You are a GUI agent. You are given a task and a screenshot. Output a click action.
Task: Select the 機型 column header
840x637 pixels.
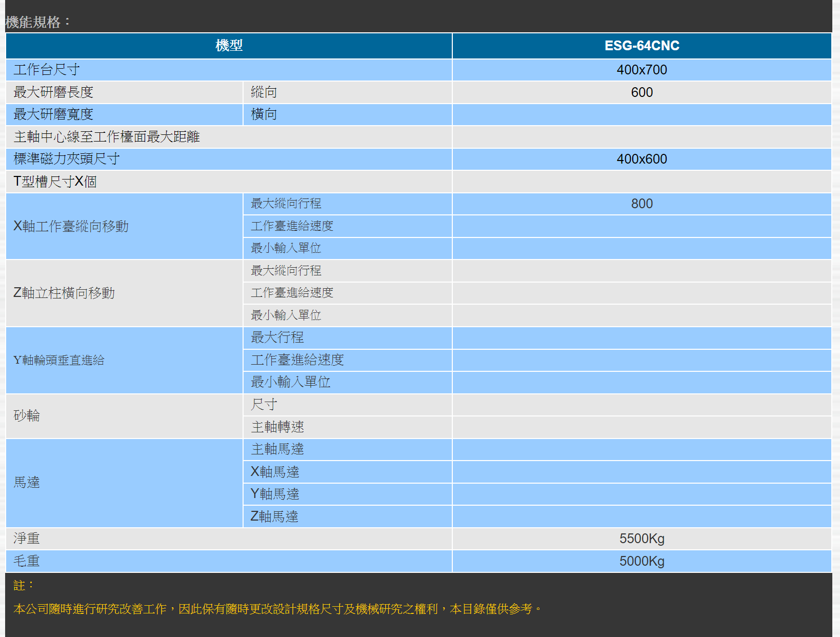[229, 46]
